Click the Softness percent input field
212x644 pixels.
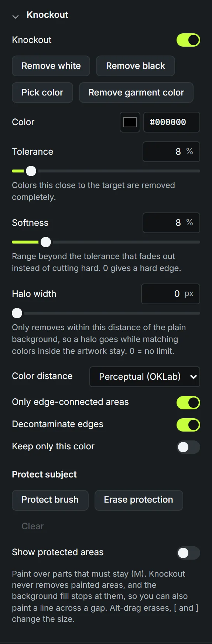(171, 223)
